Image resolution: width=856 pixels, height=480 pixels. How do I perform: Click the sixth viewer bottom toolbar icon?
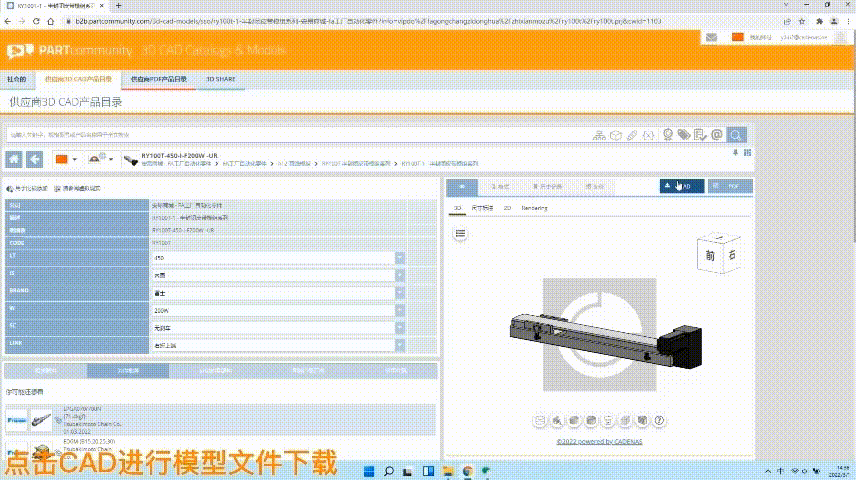tap(625, 420)
